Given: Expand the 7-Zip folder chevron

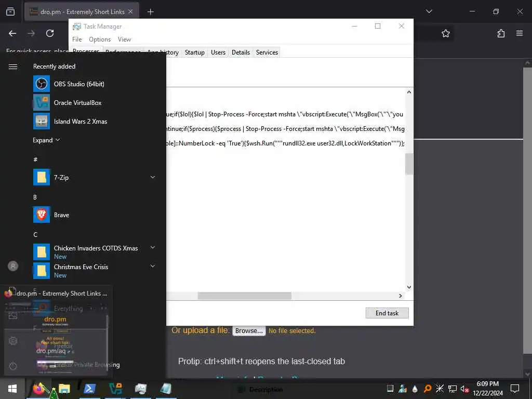Looking at the screenshot, I should [x=153, y=177].
